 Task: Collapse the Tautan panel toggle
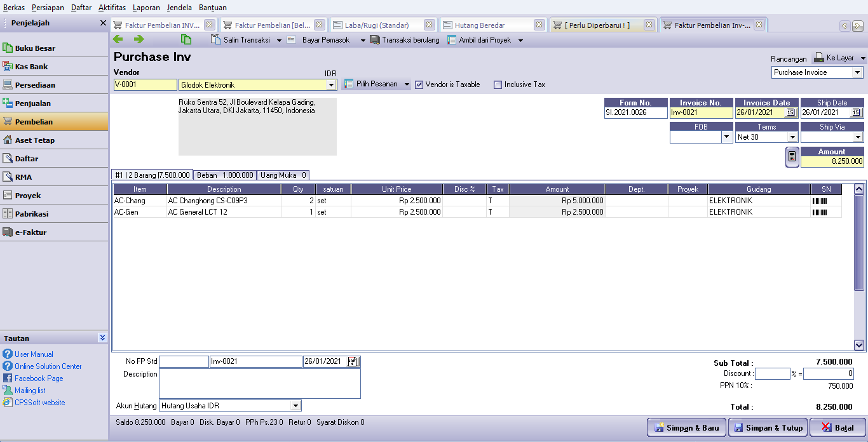(102, 338)
